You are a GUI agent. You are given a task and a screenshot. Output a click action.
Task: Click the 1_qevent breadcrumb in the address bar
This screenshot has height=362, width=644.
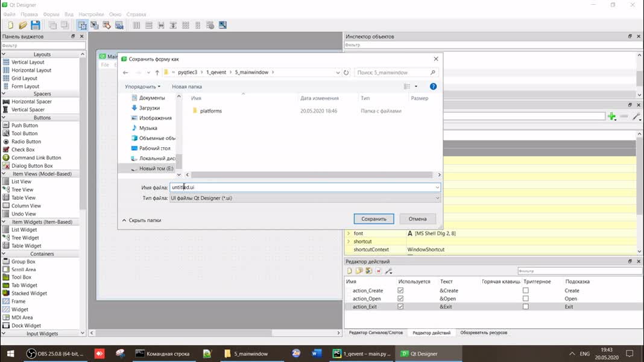click(x=216, y=72)
